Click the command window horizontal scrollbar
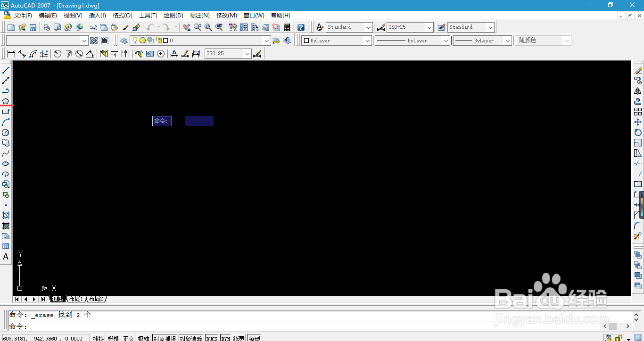Viewport: 644px width, 341px height. pyautogui.click(x=617, y=326)
